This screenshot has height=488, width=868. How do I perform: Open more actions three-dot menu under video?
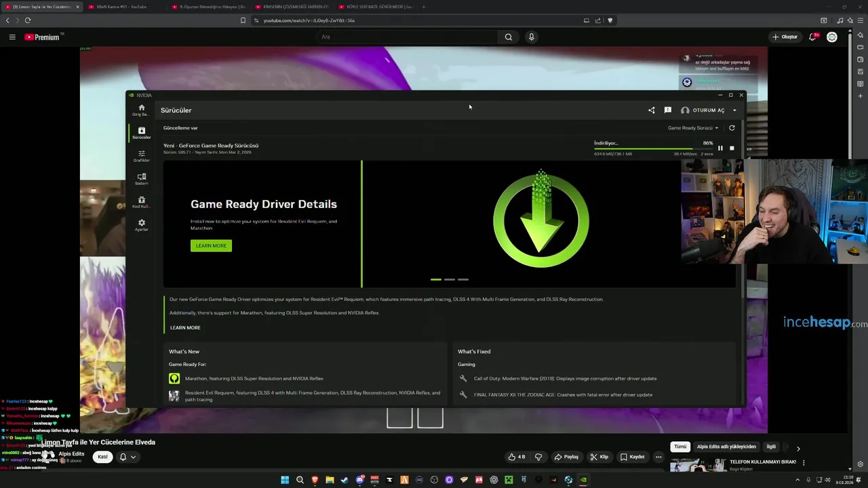pyautogui.click(x=658, y=457)
